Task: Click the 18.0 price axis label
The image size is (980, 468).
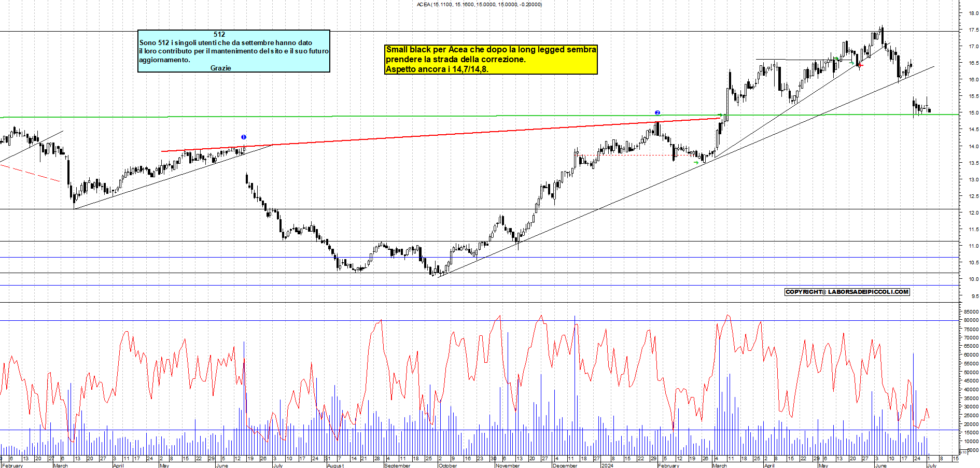Action: click(x=973, y=13)
